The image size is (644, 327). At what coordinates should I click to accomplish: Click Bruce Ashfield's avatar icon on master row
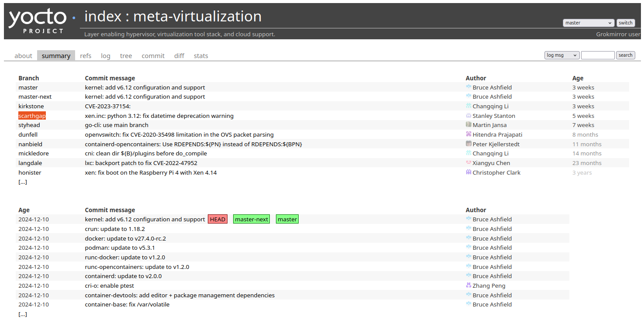click(468, 87)
